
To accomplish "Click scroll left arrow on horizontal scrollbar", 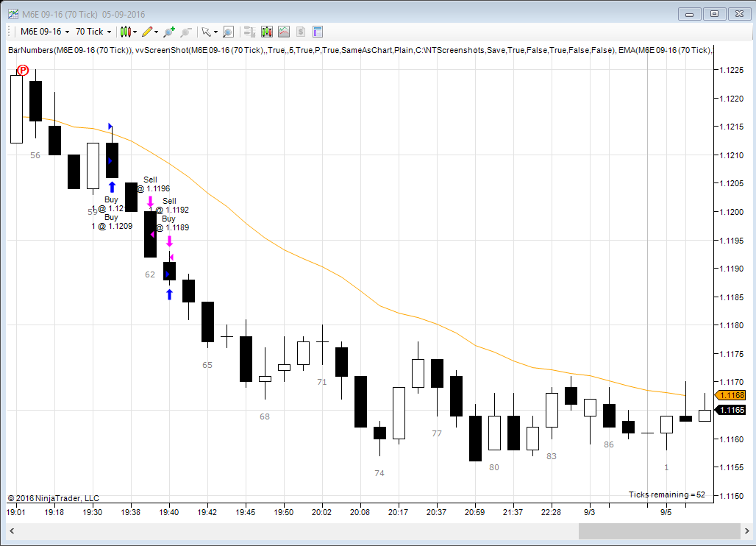I will click(x=12, y=531).
